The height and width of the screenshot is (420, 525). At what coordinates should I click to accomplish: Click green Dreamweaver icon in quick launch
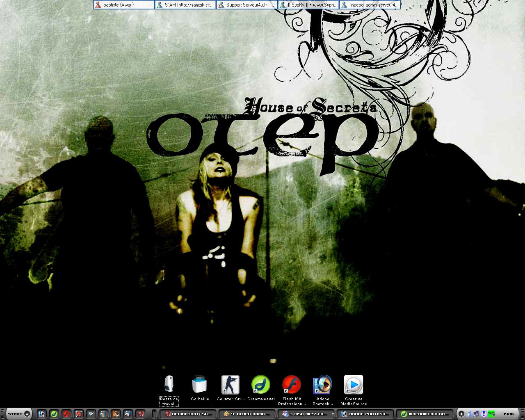54,414
